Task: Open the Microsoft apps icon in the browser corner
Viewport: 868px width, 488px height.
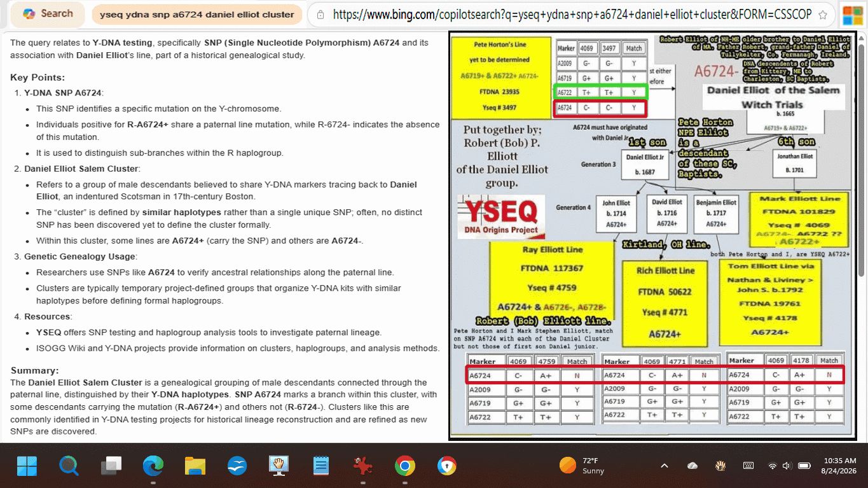Action: (x=852, y=15)
